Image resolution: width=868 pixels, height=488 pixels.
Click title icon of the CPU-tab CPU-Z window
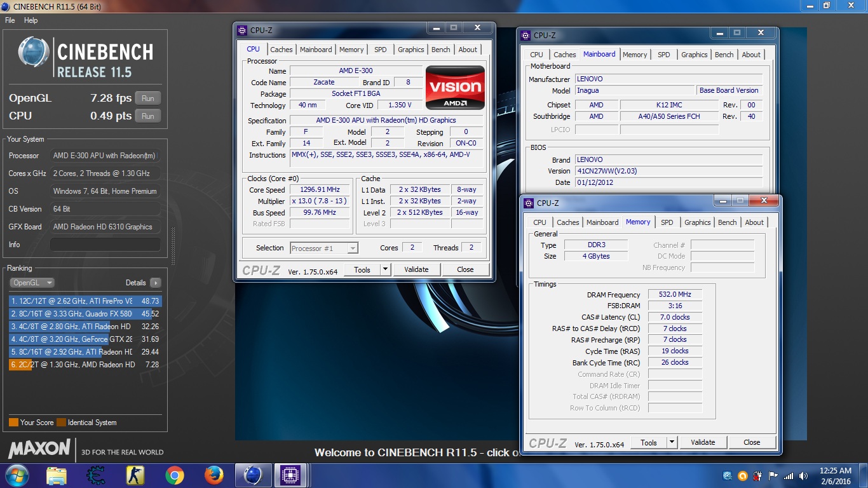click(x=242, y=30)
